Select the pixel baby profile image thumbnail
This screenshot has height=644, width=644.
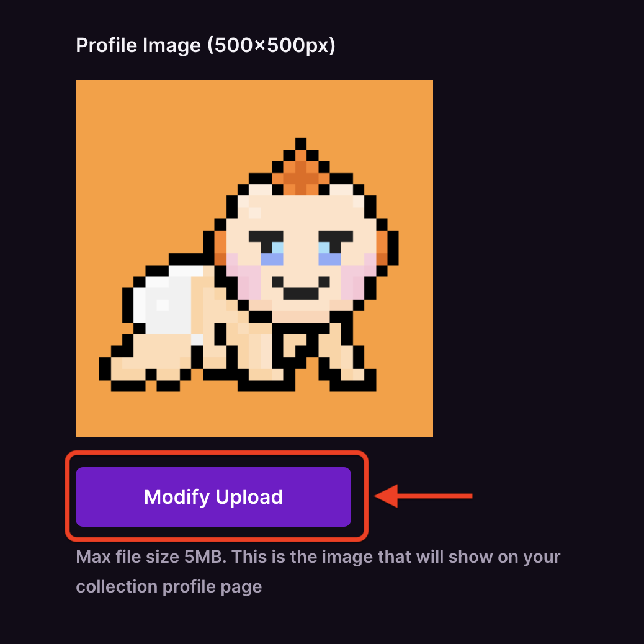254,258
